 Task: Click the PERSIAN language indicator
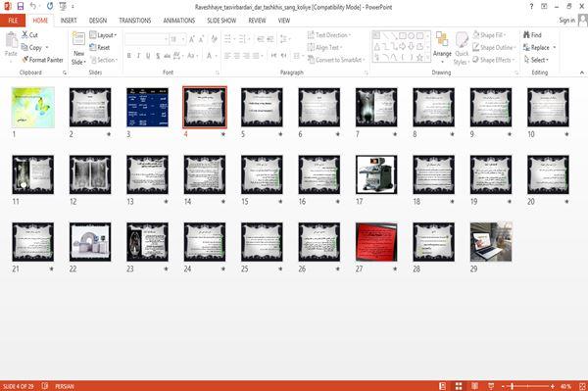[x=65, y=386]
